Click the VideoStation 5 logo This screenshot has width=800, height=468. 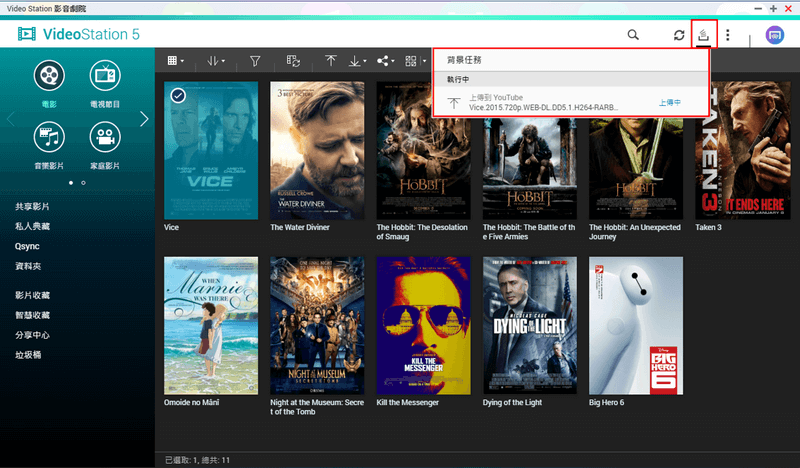tap(78, 34)
